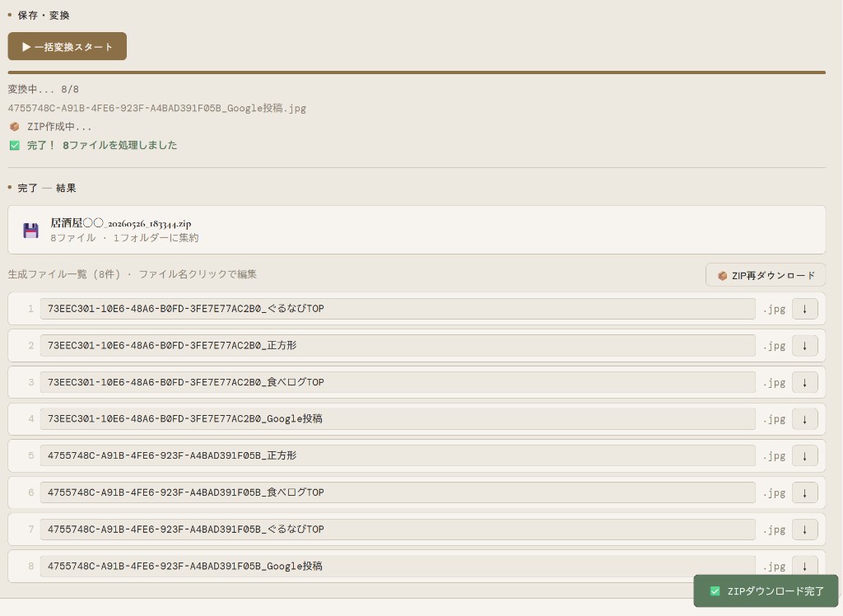The width and height of the screenshot is (843, 616).
Task: Edit filename 73EEC301..._正方形 in row 2
Action: (398, 345)
